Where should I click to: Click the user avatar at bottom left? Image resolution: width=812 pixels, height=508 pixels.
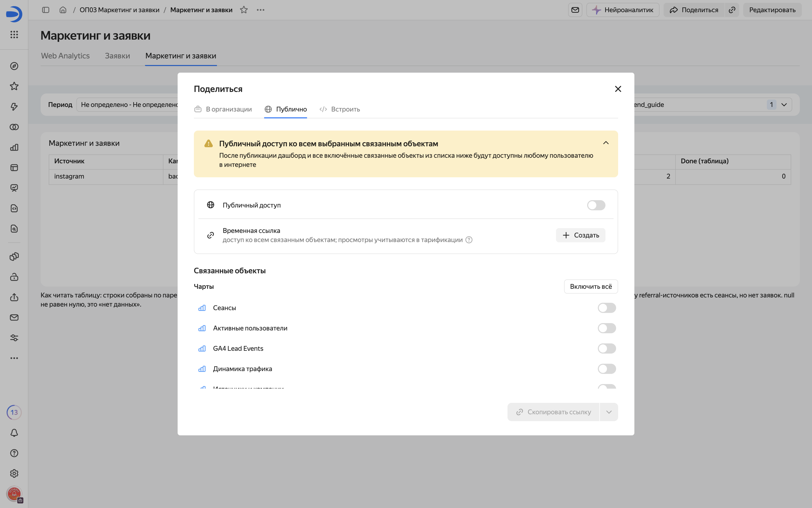[x=14, y=494]
